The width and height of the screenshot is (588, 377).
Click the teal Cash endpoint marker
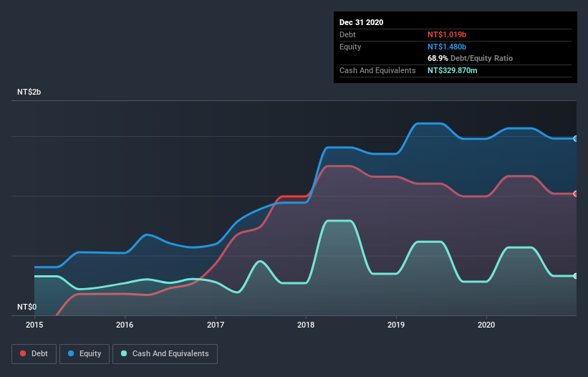(576, 276)
